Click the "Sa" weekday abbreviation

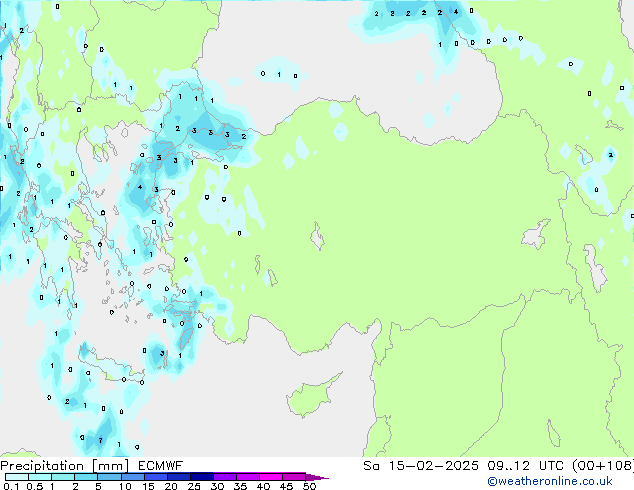(x=371, y=466)
